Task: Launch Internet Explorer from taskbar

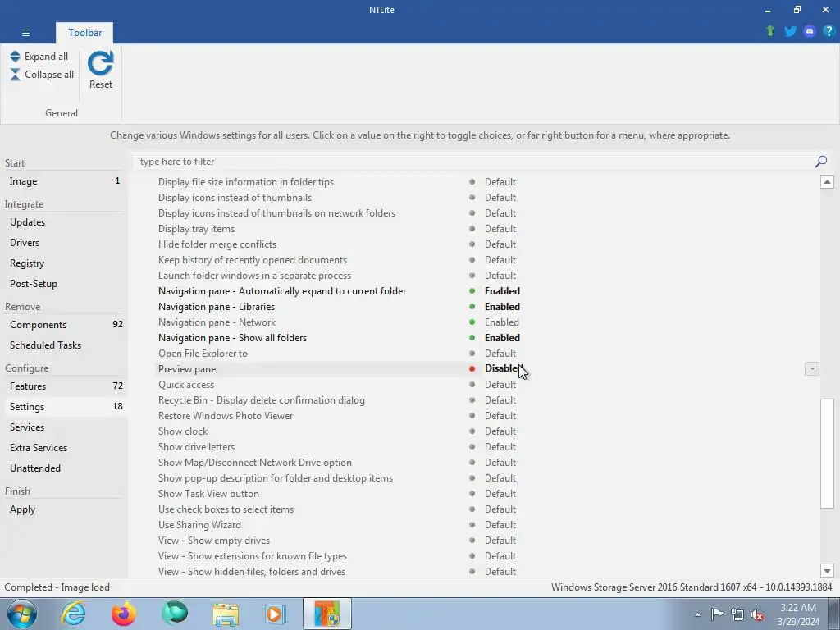Action: (x=73, y=614)
